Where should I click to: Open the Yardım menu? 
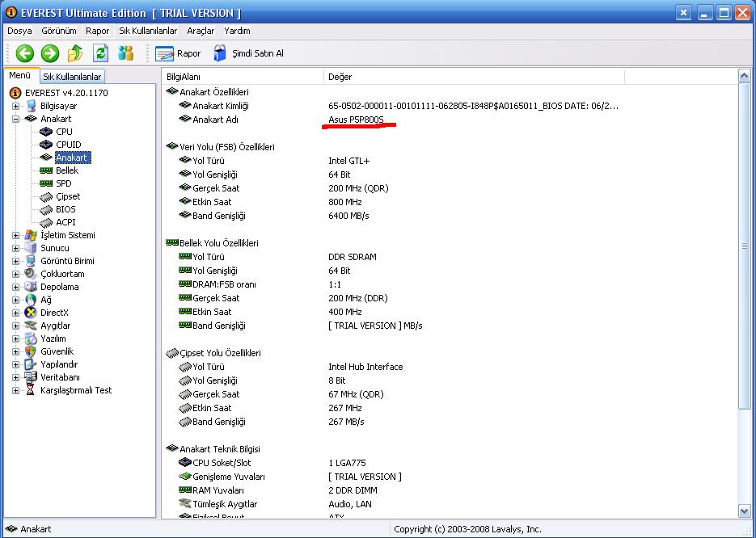tap(237, 31)
